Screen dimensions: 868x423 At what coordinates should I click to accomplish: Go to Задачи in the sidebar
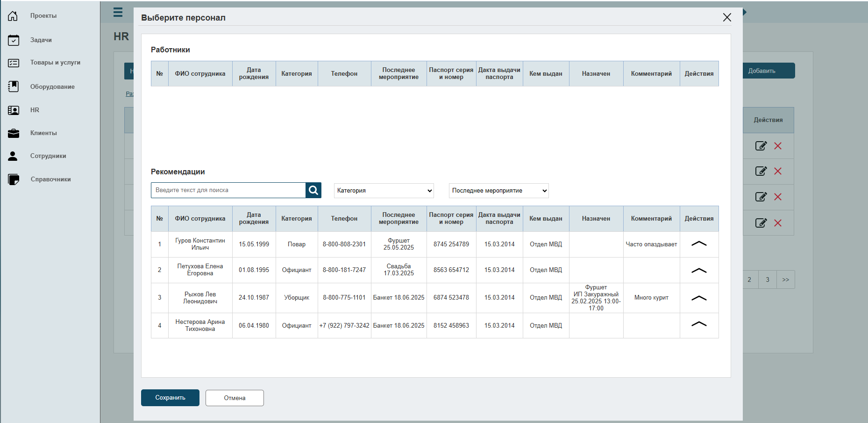click(x=41, y=40)
